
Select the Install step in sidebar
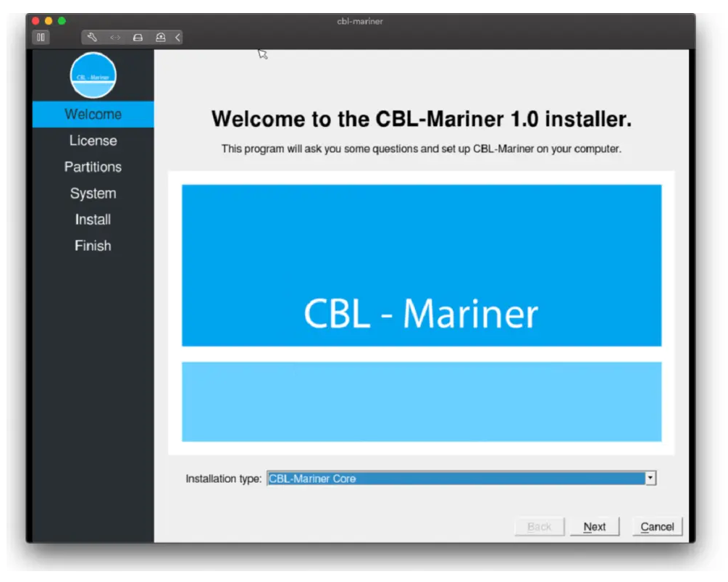click(93, 220)
